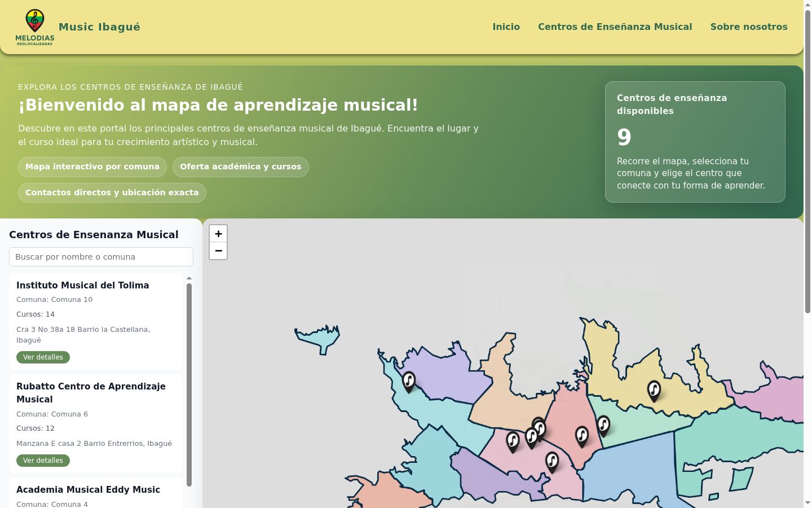Select the lowest music marker in the pink comuna
The image size is (812, 508).
pos(552,462)
